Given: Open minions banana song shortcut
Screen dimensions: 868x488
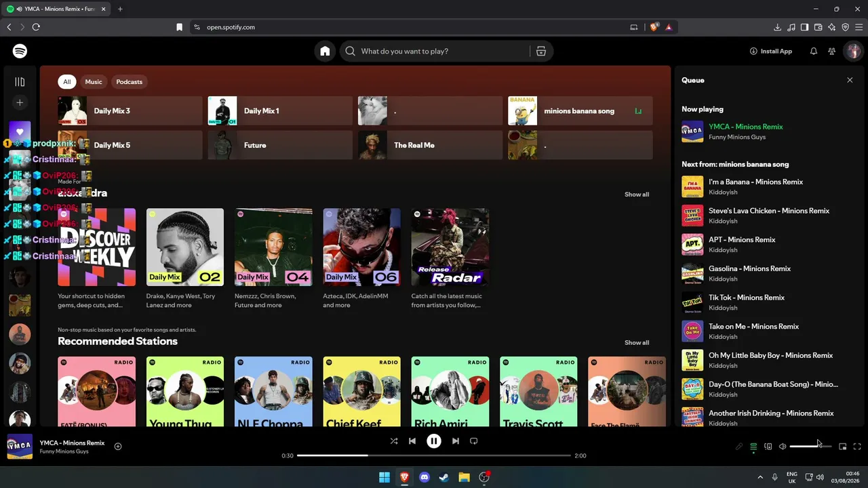Looking at the screenshot, I should tap(580, 111).
